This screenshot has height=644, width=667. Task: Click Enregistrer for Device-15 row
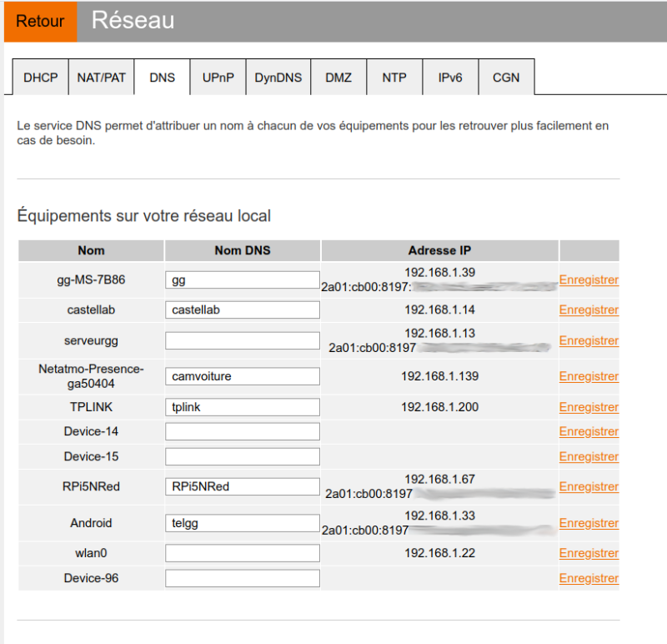click(x=589, y=456)
